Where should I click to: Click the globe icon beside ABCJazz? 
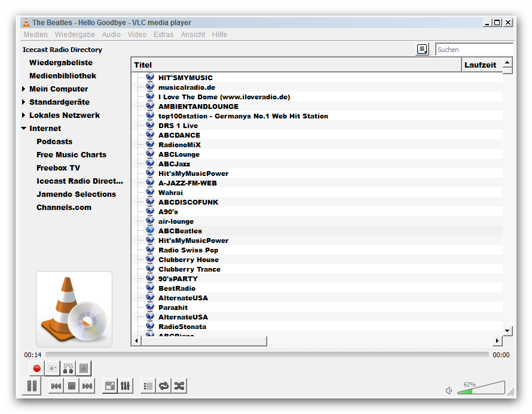[150, 163]
